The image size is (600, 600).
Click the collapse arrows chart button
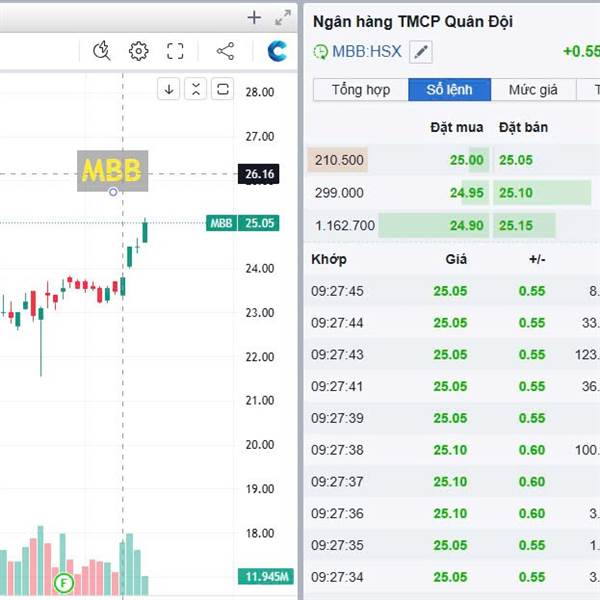[196, 89]
